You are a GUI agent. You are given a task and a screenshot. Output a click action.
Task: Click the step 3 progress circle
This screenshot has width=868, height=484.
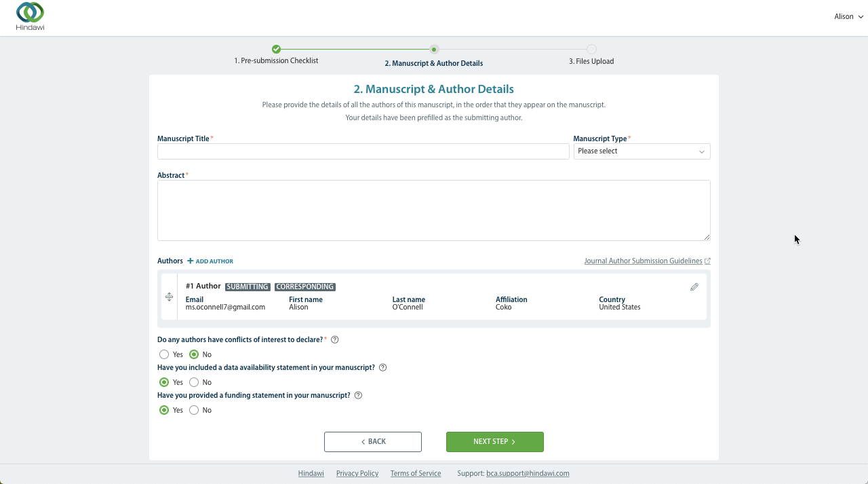591,49
